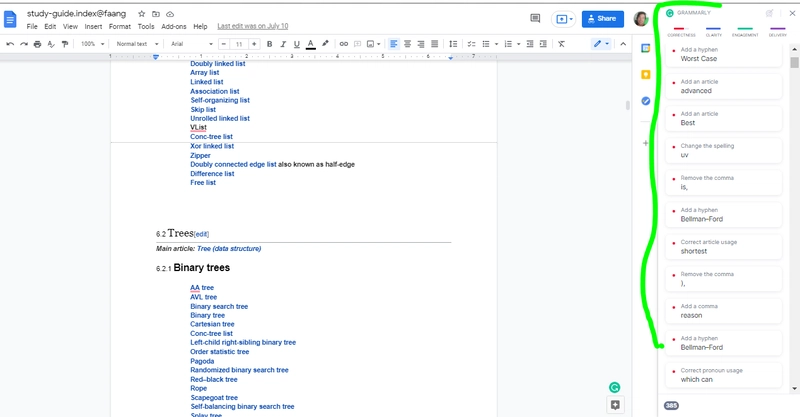Click the blue Share button

[x=603, y=19]
